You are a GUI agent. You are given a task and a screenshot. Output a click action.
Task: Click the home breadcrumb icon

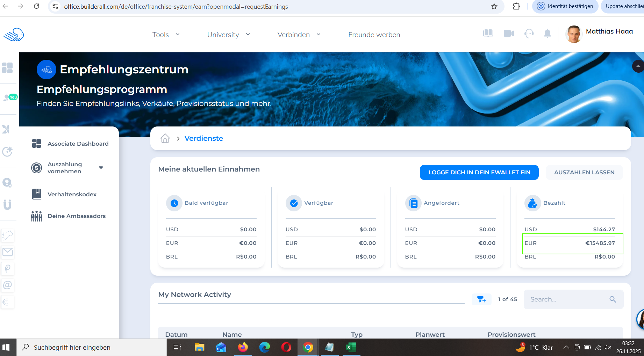click(x=165, y=138)
